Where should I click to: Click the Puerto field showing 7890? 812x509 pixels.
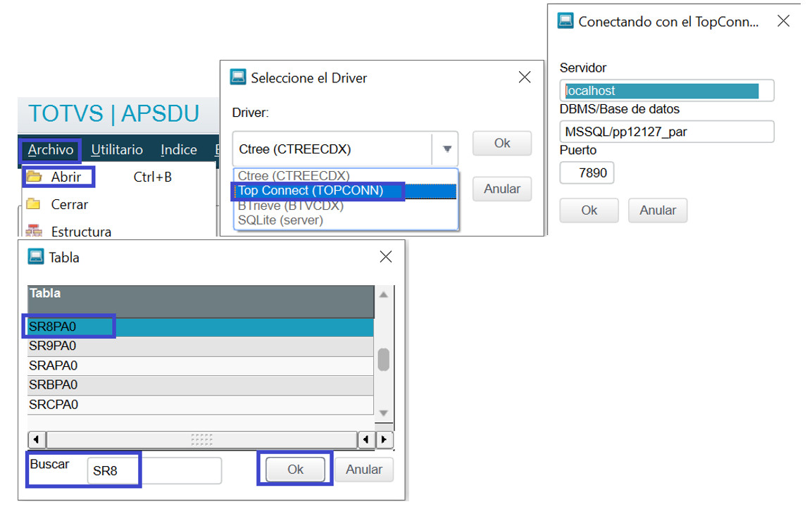pos(587,173)
